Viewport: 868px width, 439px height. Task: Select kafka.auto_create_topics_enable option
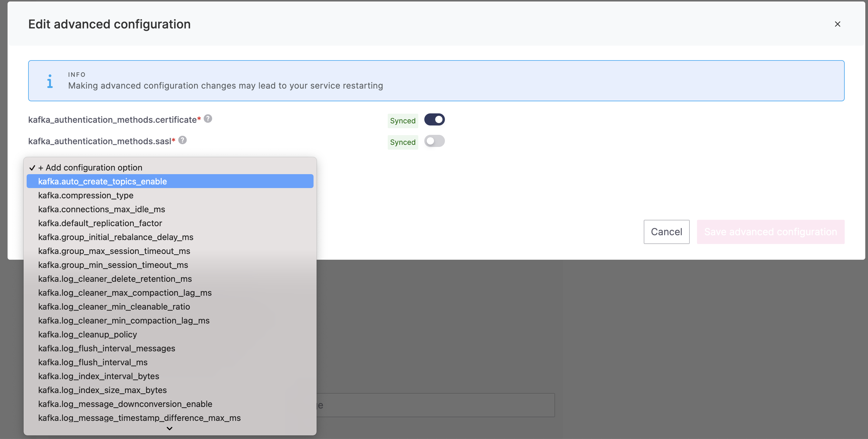[102, 181]
